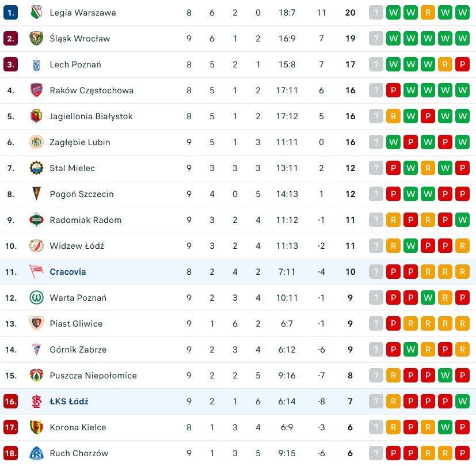This screenshot has width=476, height=466.
Task: Click the ŁKS Łódź club crest
Action: coord(36,401)
